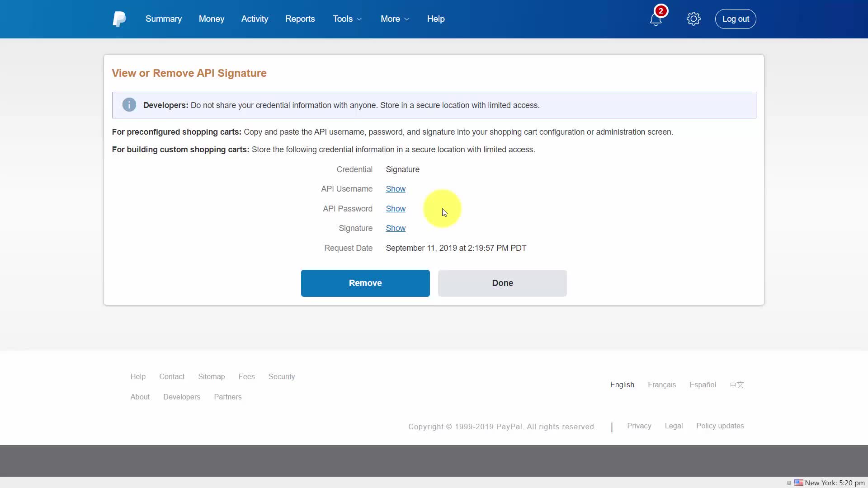
Task: Open the Sitemap footer link
Action: 211,377
